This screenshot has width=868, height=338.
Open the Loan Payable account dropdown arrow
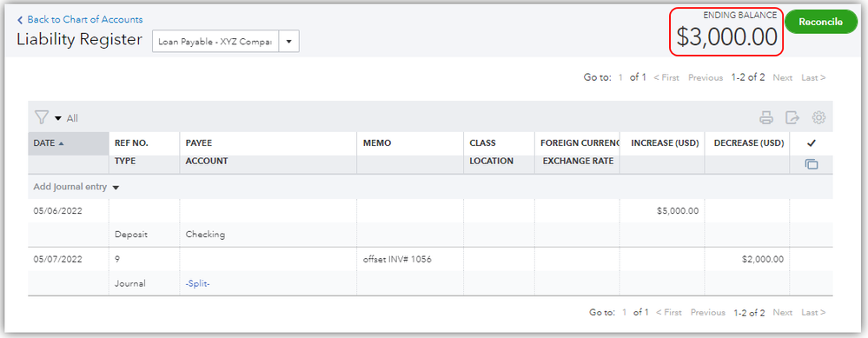click(x=289, y=42)
